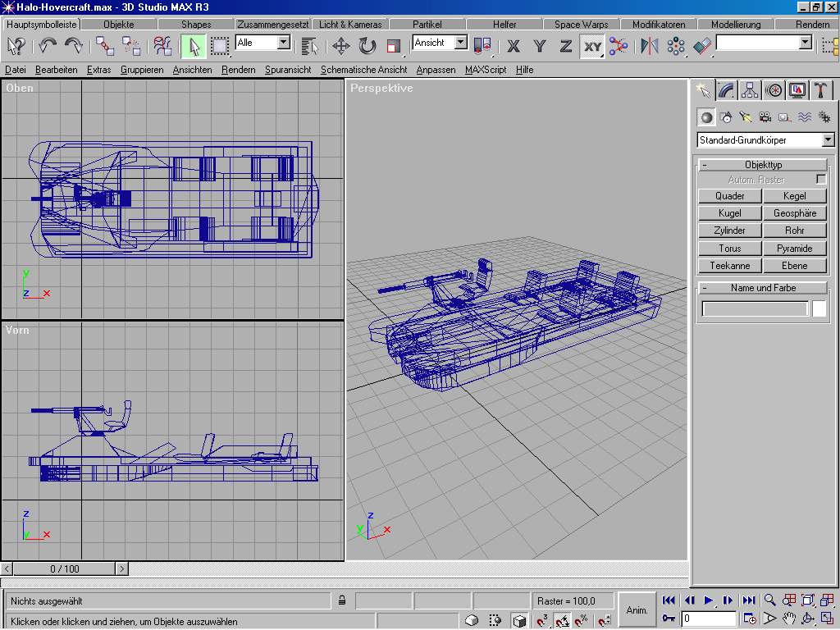Image resolution: width=840 pixels, height=630 pixels.
Task: Toggle the Inverse Kinematics icon
Action: (619, 46)
